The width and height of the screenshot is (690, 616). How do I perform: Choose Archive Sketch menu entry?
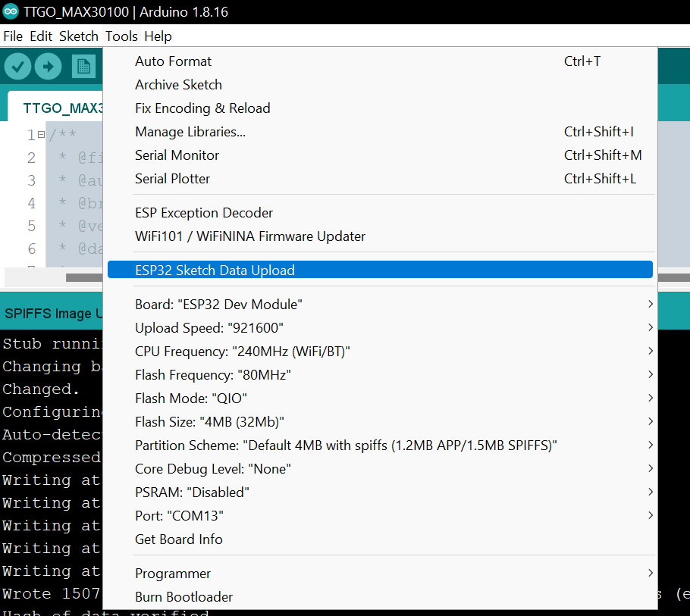click(x=380, y=84)
